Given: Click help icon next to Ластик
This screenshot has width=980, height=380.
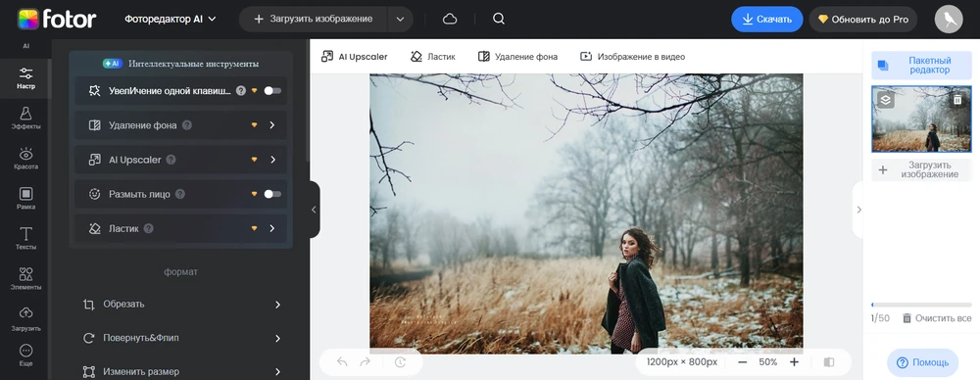Looking at the screenshot, I should coord(148,228).
